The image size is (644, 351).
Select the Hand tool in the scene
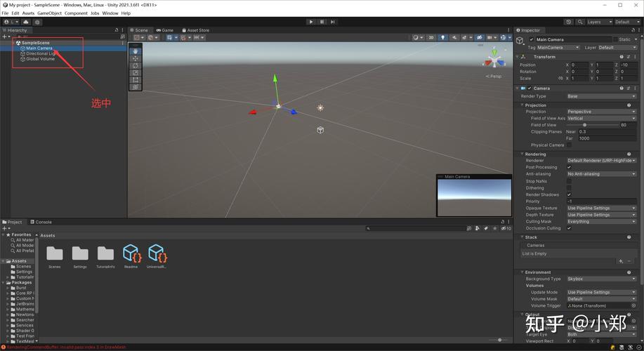pos(136,51)
